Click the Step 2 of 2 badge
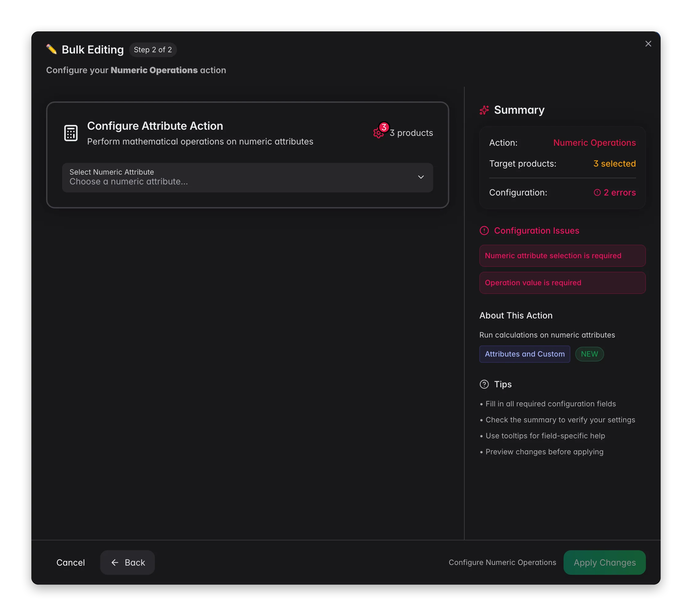This screenshot has height=616, width=692. (x=153, y=50)
